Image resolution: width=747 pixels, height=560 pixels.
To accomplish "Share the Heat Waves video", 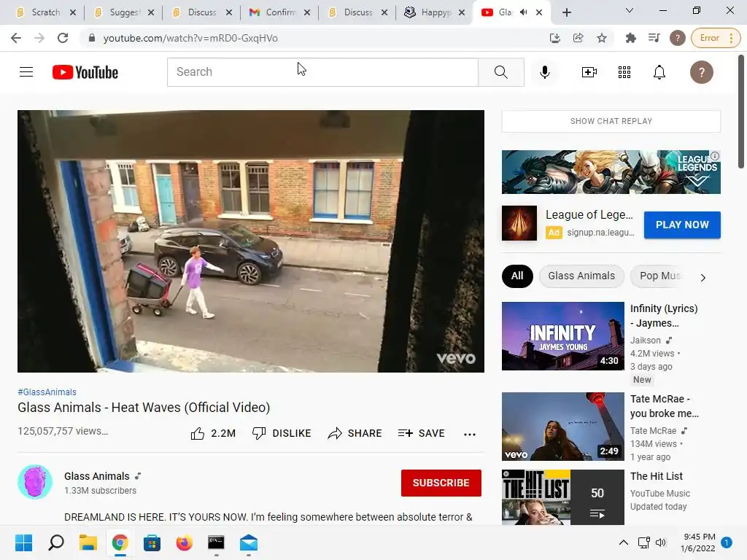I will [x=355, y=433].
